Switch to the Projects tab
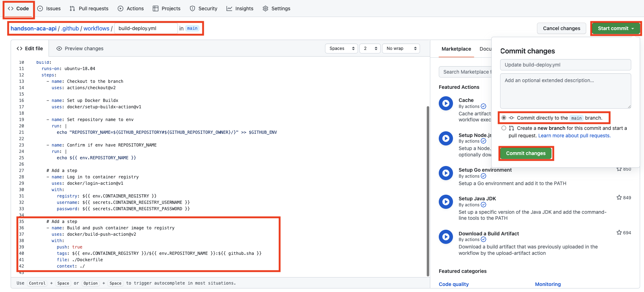The image size is (644, 292). (167, 8)
